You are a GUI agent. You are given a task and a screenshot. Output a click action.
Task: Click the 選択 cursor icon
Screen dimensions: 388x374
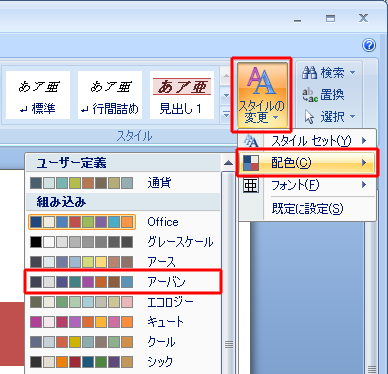click(x=310, y=117)
